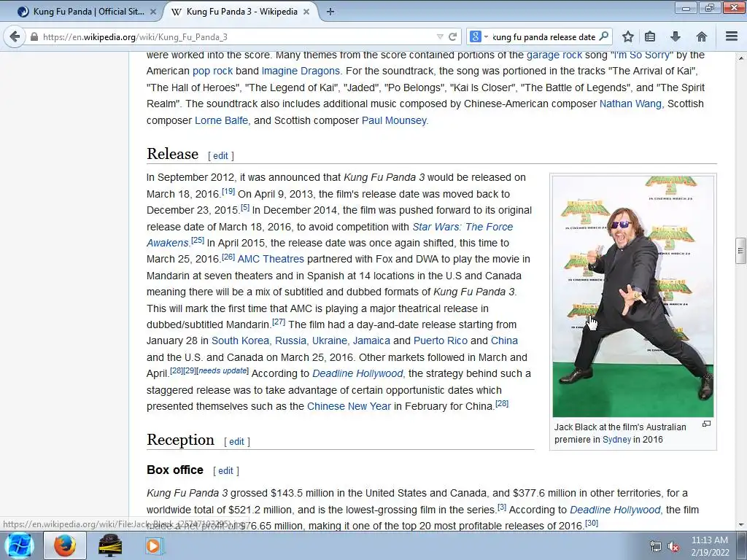Screen dimensions: 747x560
Task: Reload the page with the refresh icon
Action: (x=452, y=36)
